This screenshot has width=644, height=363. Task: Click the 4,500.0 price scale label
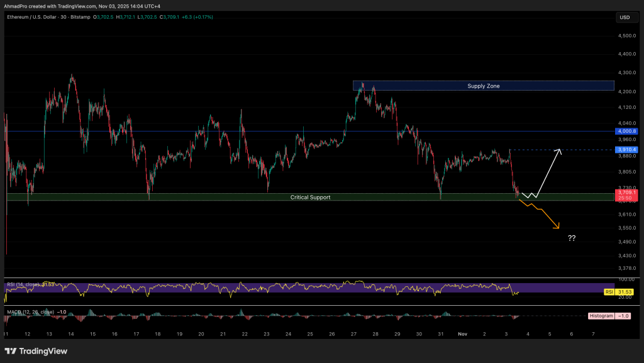tap(626, 36)
